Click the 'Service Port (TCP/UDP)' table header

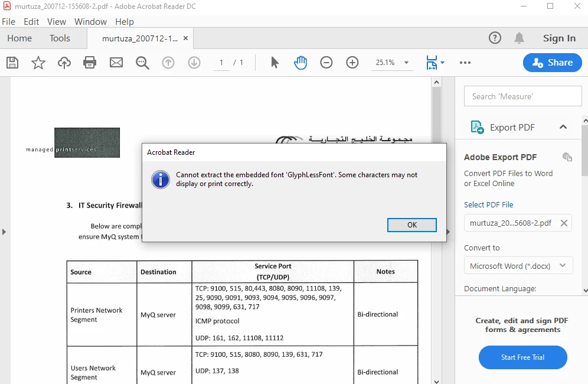click(273, 271)
